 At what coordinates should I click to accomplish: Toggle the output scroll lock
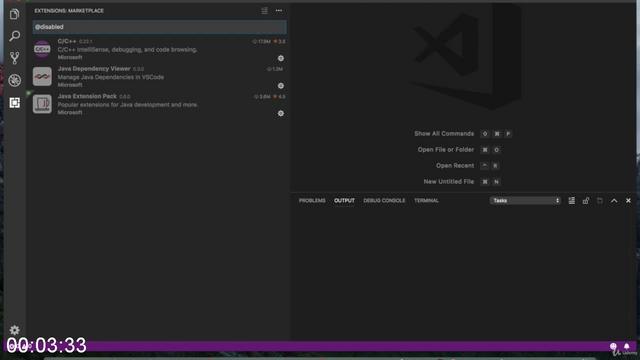point(586,200)
